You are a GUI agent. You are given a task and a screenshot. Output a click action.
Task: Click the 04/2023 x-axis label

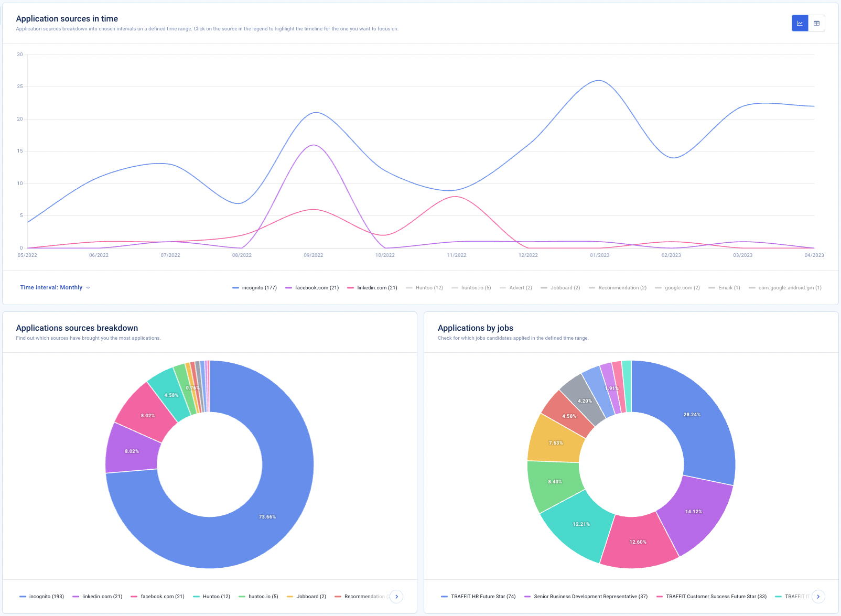point(814,255)
